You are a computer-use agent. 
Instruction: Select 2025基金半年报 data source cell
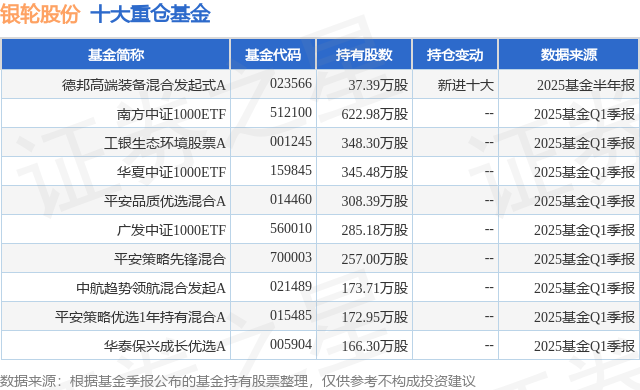click(x=586, y=85)
